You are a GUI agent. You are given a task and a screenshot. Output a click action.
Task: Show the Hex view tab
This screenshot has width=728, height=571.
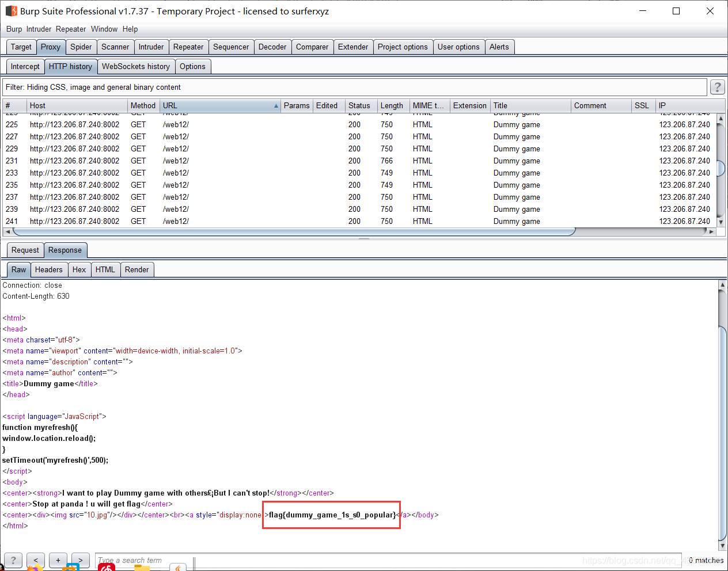coord(79,270)
